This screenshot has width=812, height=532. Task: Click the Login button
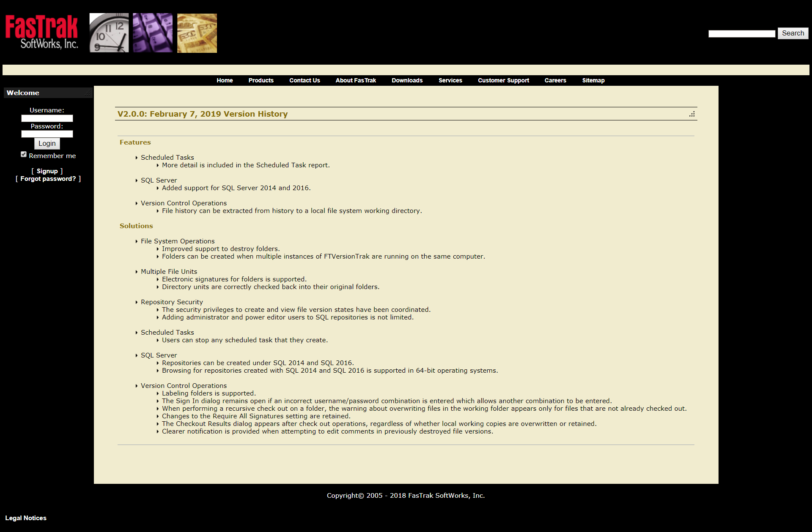47,144
